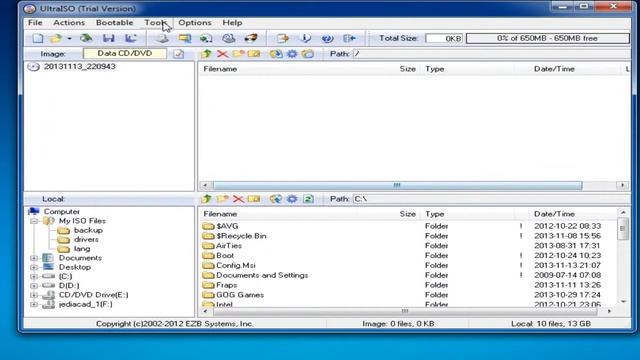Open the Options menu
The height and width of the screenshot is (360, 640).
(x=195, y=22)
